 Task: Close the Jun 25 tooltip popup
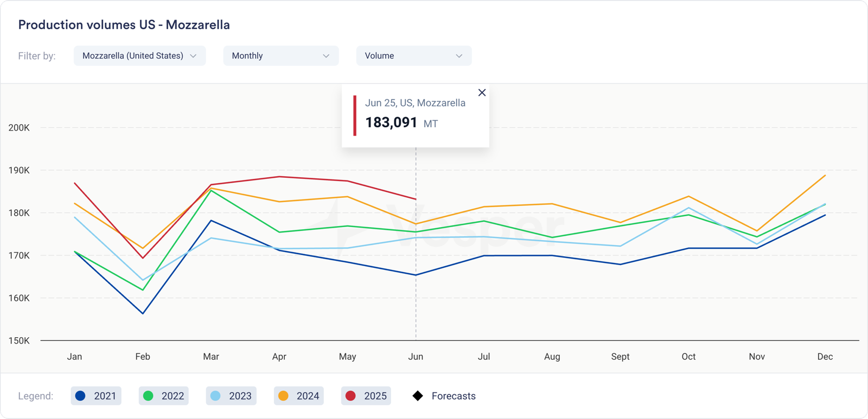click(x=482, y=93)
